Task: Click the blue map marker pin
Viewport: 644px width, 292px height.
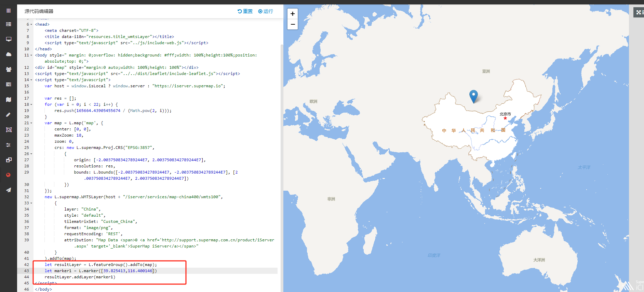Action: click(x=473, y=96)
